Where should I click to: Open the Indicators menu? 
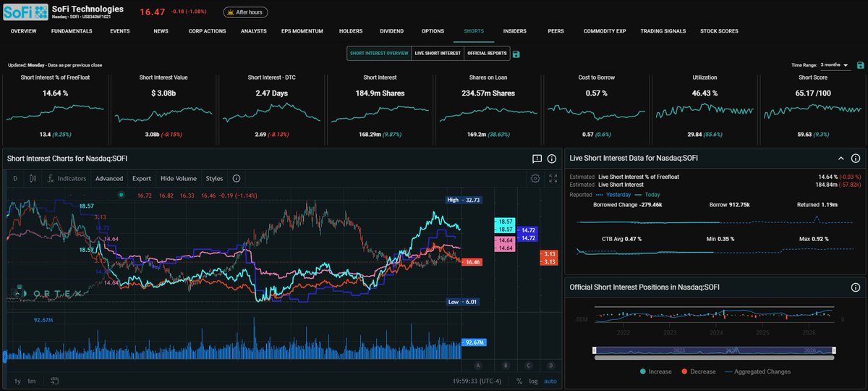click(x=67, y=178)
